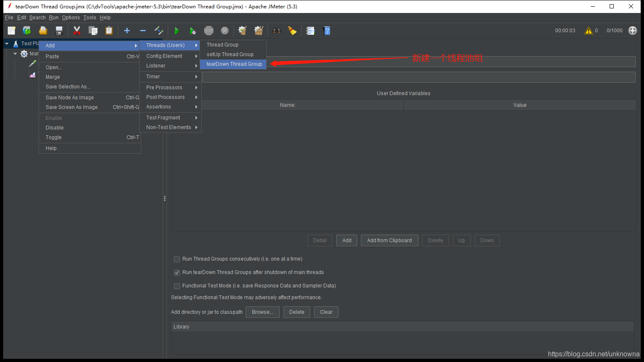The height and width of the screenshot is (362, 644).
Task: Click the Paste clipboard icon
Action: [x=109, y=31]
